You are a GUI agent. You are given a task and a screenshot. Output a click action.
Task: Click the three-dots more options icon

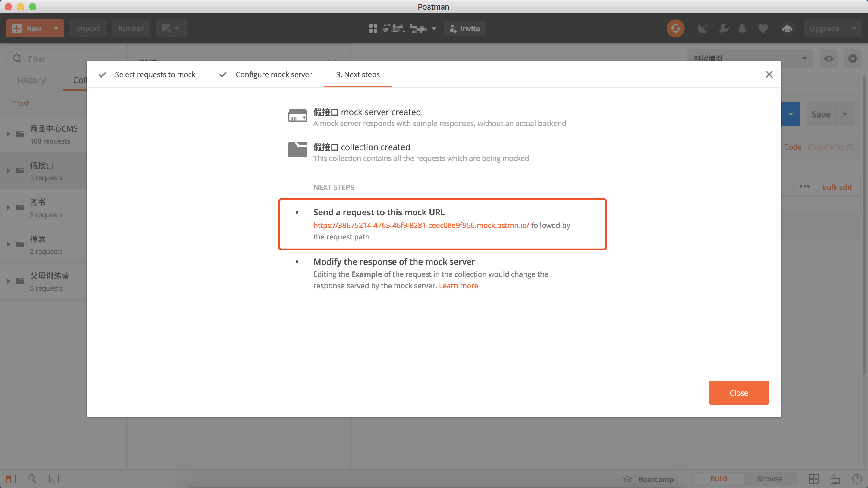point(805,186)
